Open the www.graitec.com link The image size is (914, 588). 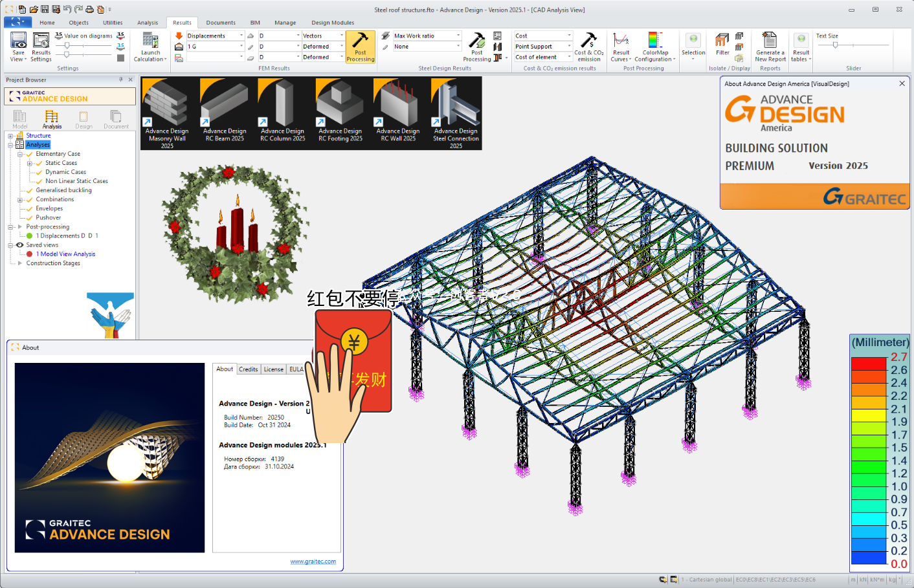(313, 561)
